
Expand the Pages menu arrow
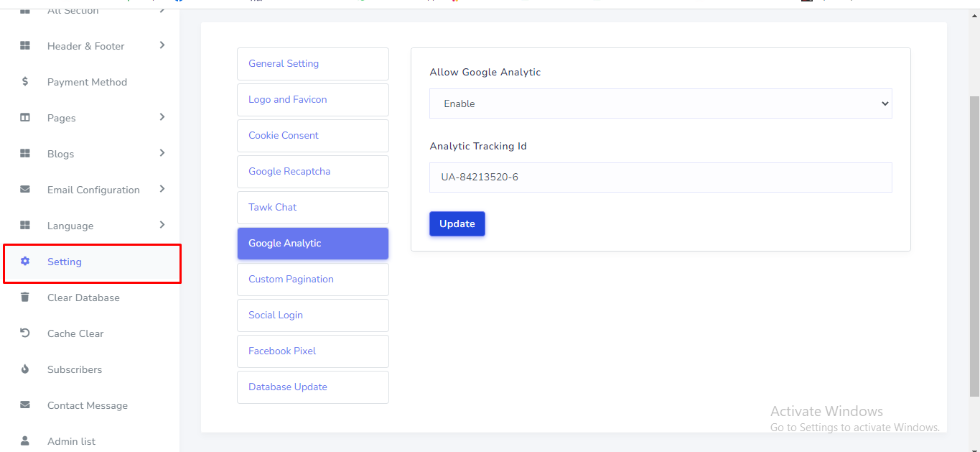(162, 117)
